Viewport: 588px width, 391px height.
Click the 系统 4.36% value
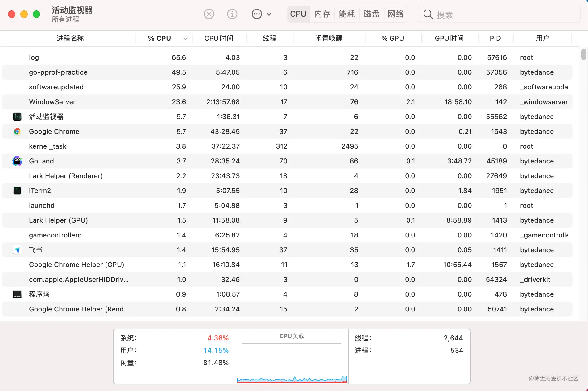(x=218, y=338)
